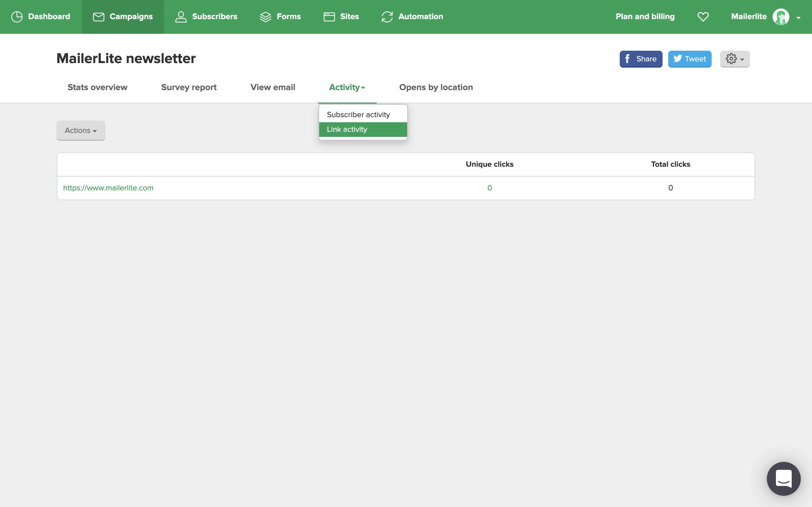
Task: Collapse the Activity tab dropdown
Action: (x=347, y=87)
